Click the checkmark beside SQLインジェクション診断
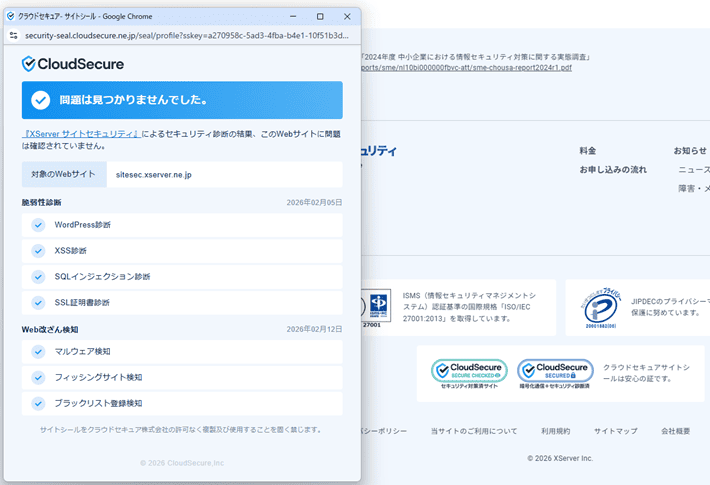 (38, 276)
